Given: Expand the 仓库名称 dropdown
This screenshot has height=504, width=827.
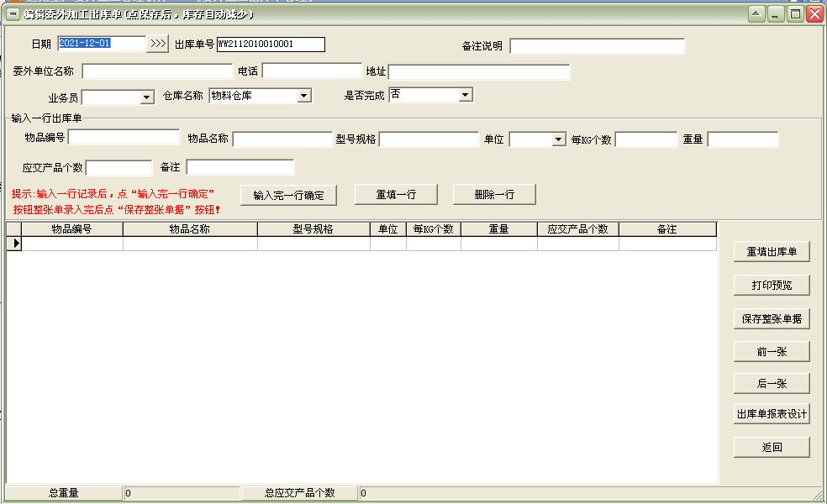Looking at the screenshot, I should [303, 96].
